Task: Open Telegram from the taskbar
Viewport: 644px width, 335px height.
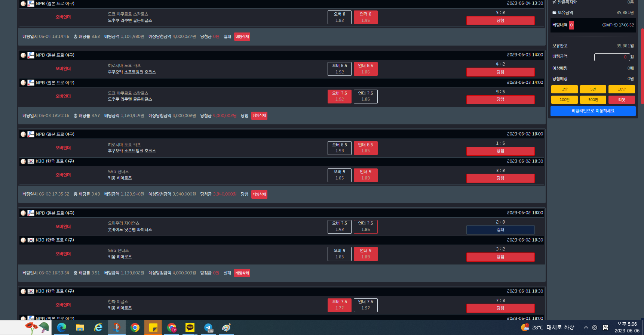Action: (208, 328)
